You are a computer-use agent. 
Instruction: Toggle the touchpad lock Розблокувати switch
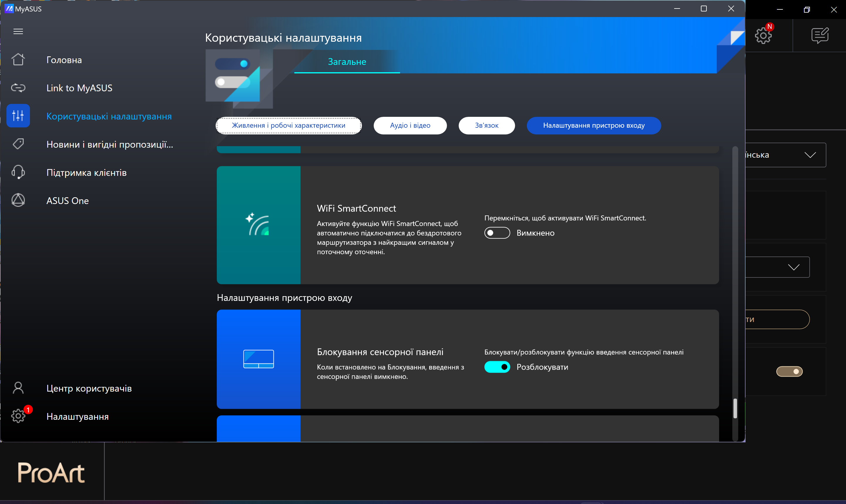497,367
